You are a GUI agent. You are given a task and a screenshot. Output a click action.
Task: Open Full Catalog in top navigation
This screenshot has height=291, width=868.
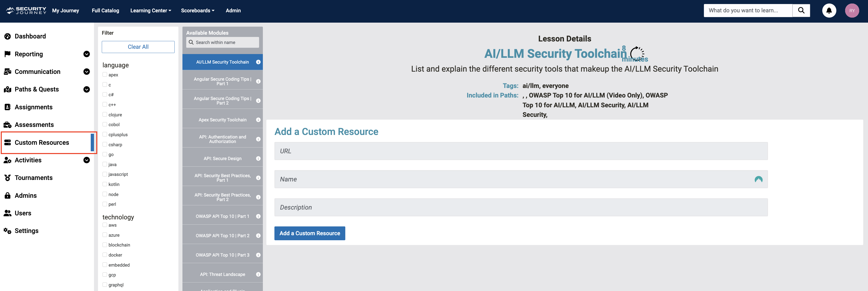point(106,11)
